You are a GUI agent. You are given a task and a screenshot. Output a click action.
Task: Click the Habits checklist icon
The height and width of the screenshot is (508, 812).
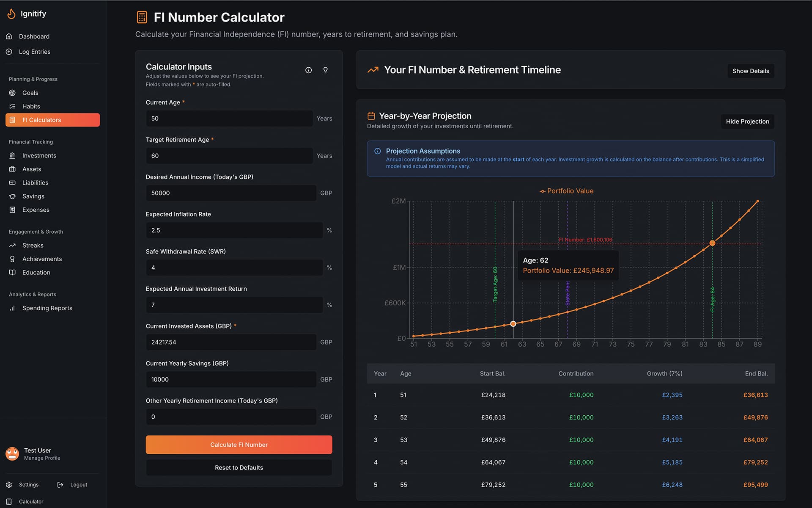click(12, 106)
